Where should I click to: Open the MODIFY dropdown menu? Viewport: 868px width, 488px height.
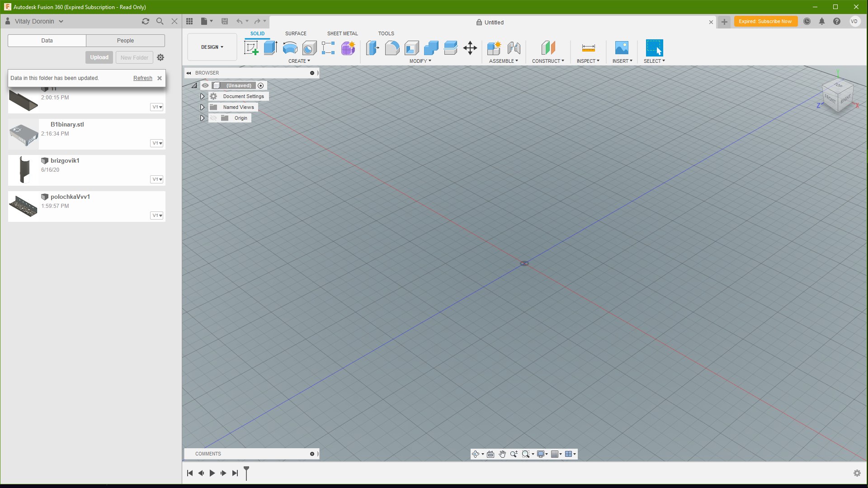[420, 61]
